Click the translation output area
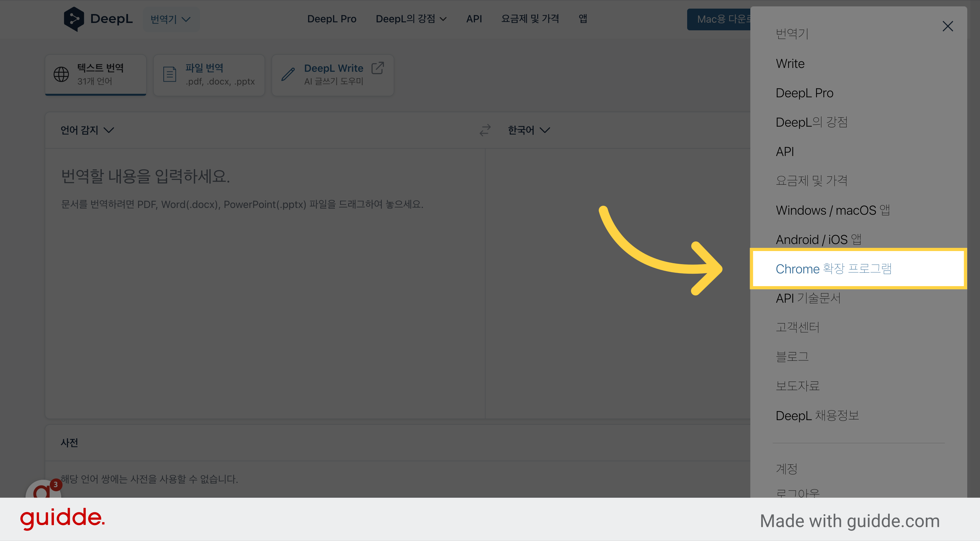980x541 pixels. (618, 284)
